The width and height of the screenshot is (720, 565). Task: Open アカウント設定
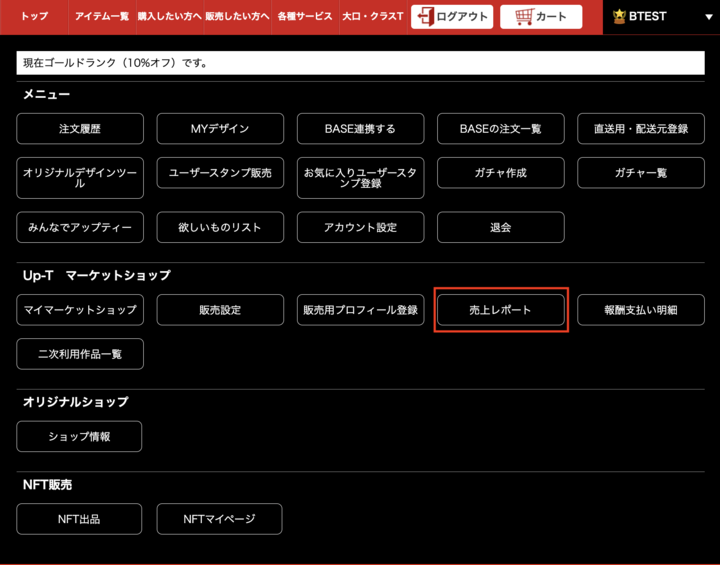pyautogui.click(x=360, y=227)
